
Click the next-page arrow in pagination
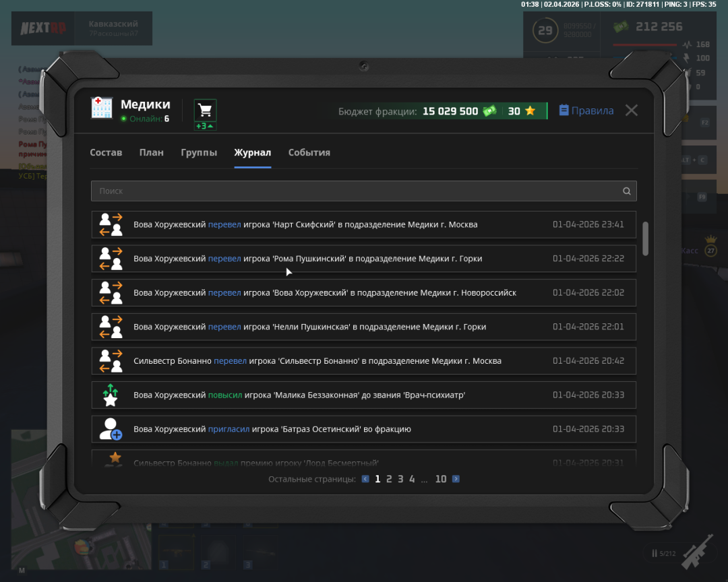coord(456,478)
